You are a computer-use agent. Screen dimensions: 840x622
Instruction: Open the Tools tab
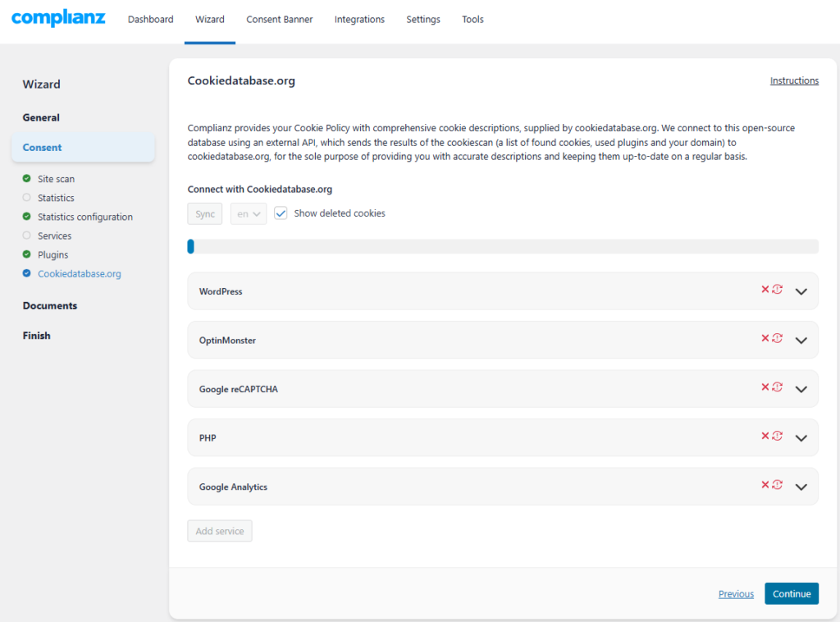coord(473,20)
